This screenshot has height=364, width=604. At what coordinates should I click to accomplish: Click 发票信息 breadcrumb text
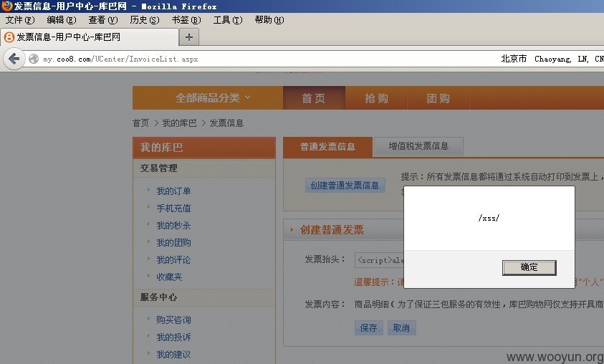point(226,123)
